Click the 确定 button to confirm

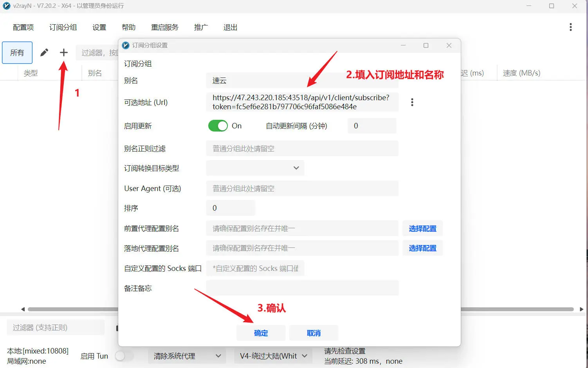click(x=261, y=333)
